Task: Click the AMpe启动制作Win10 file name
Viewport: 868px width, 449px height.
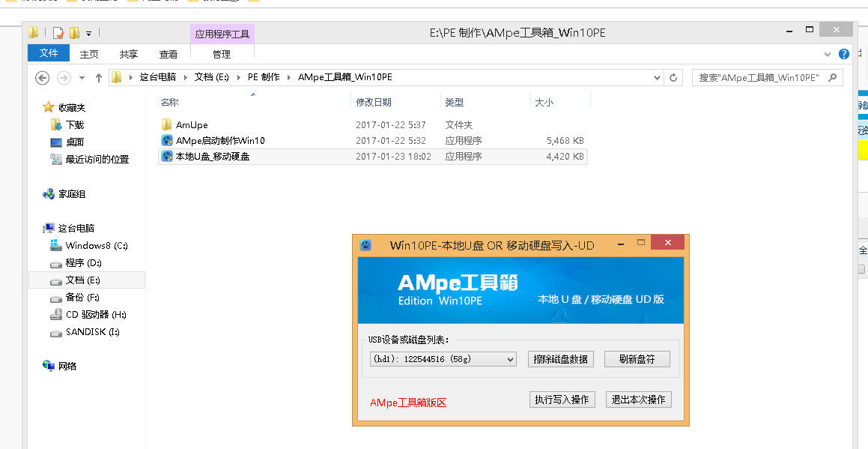Action: click(220, 140)
